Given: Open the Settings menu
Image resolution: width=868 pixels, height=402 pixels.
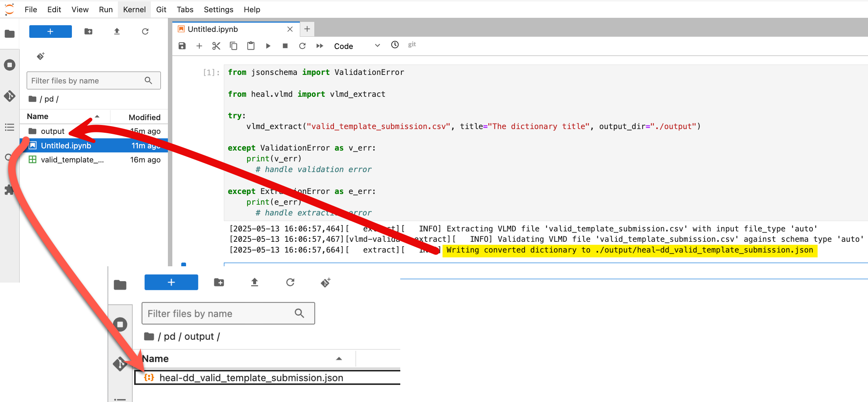Looking at the screenshot, I should pos(218,10).
